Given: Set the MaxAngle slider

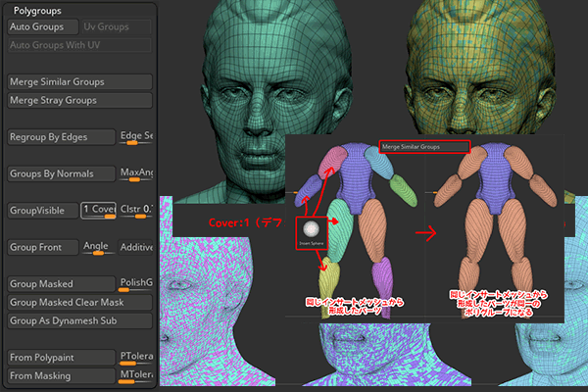Looking at the screenshot, I should click(x=135, y=173).
